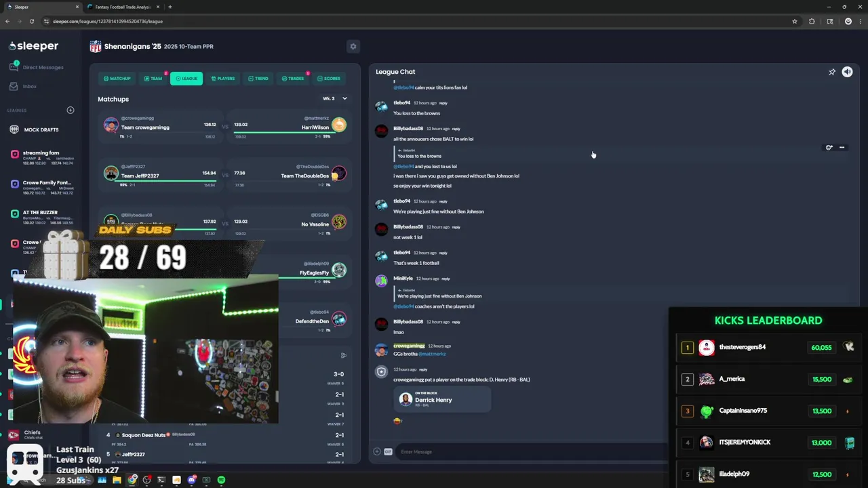Click MiniKyle username in chat
Screen dimensions: 868x488
click(403, 279)
